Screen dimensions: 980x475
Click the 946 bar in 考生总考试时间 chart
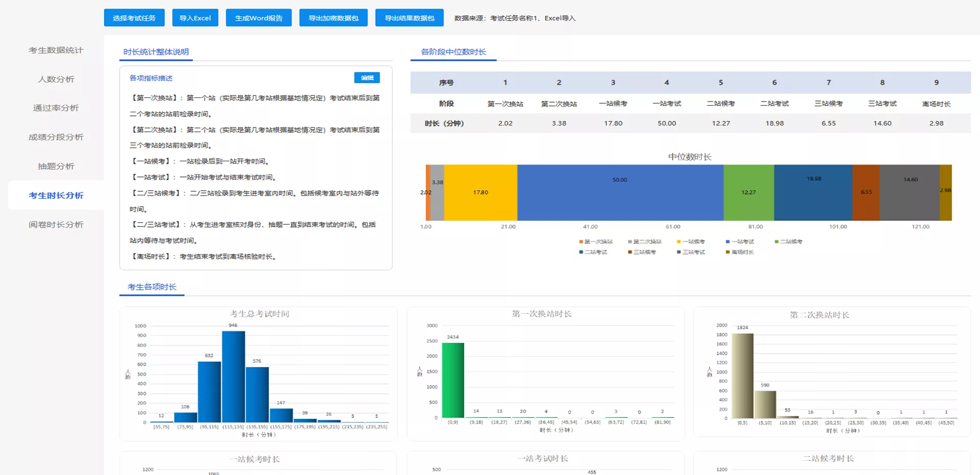pos(233,377)
